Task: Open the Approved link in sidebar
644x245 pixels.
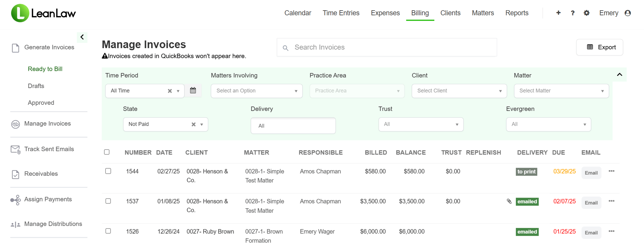Action: [x=41, y=103]
